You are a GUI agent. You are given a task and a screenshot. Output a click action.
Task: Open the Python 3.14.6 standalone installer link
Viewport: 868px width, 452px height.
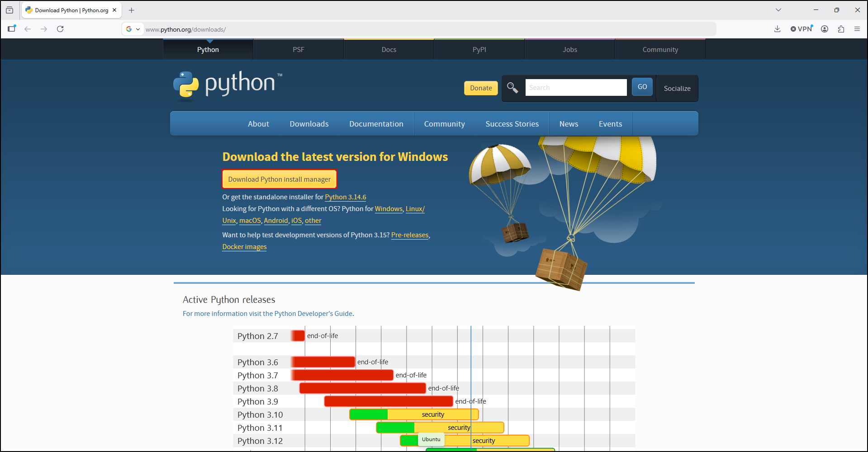tap(346, 197)
